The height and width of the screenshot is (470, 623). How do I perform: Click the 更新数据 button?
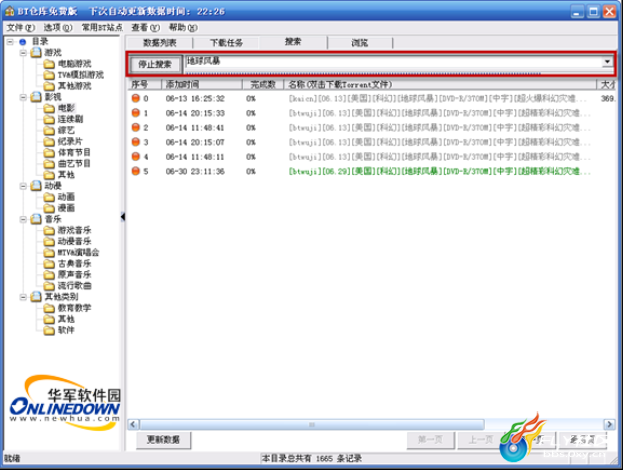point(163,440)
